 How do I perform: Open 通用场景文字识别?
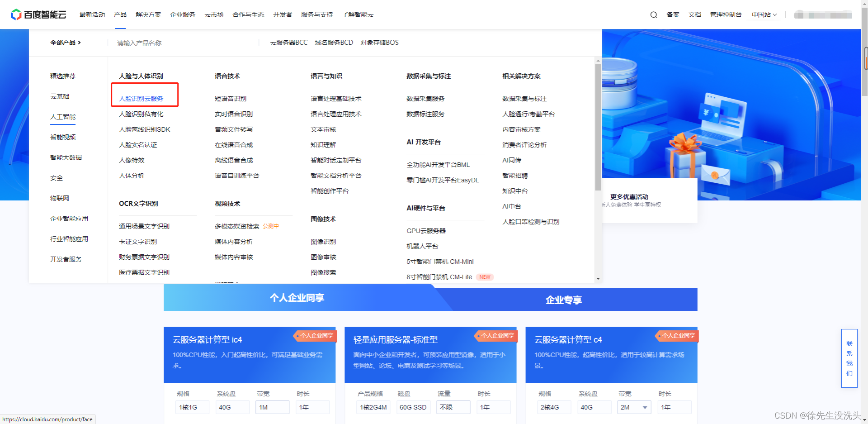(x=144, y=226)
